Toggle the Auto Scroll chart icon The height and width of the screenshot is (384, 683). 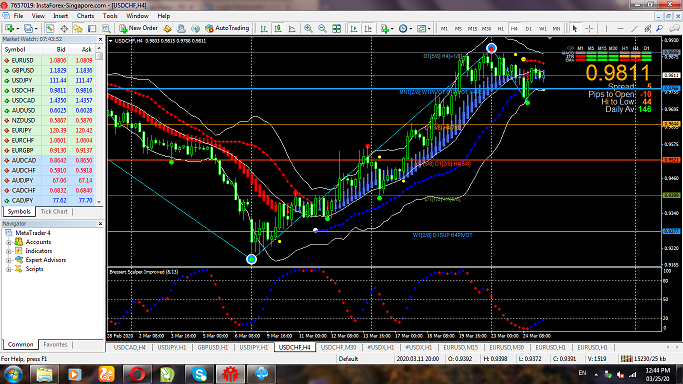click(354, 28)
